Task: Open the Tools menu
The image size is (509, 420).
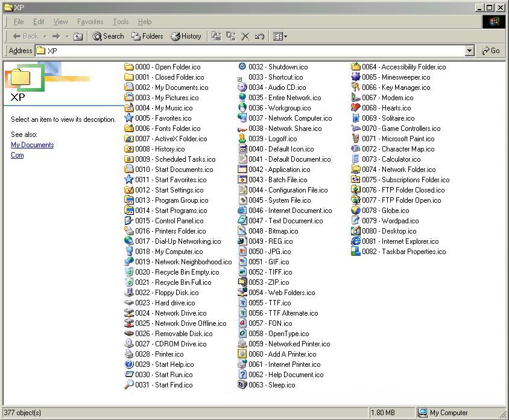Action: pyautogui.click(x=121, y=22)
